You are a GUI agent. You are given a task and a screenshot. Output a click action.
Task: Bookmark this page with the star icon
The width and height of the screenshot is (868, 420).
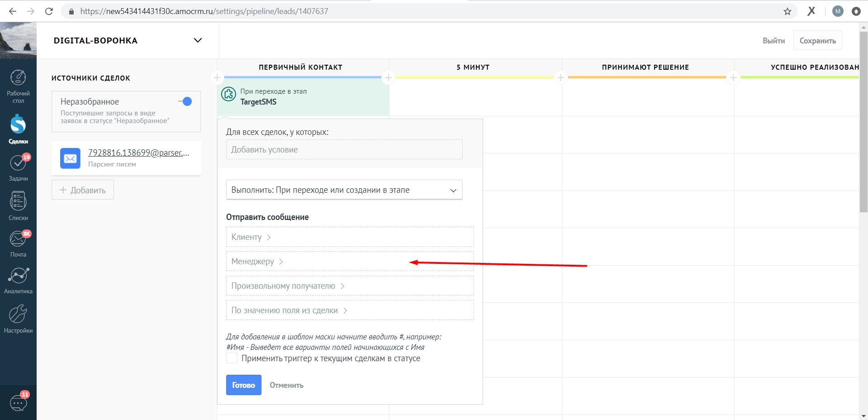click(x=787, y=11)
